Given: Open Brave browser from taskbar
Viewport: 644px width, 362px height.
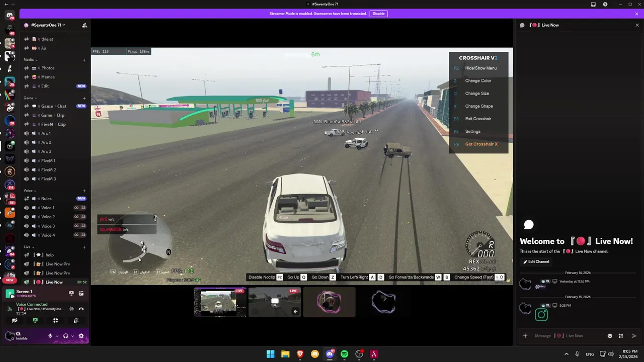Looking at the screenshot, I should [300, 354].
